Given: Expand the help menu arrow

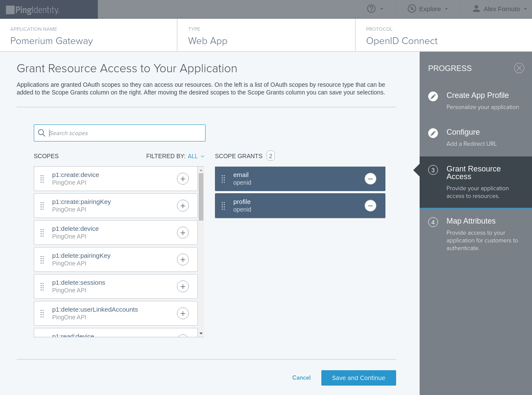Looking at the screenshot, I should coord(382,9).
